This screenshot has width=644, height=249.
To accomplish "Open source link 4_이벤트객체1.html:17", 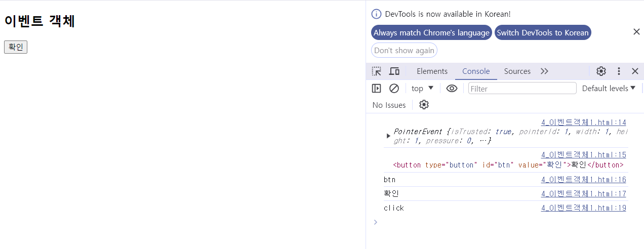I will click(x=583, y=194).
